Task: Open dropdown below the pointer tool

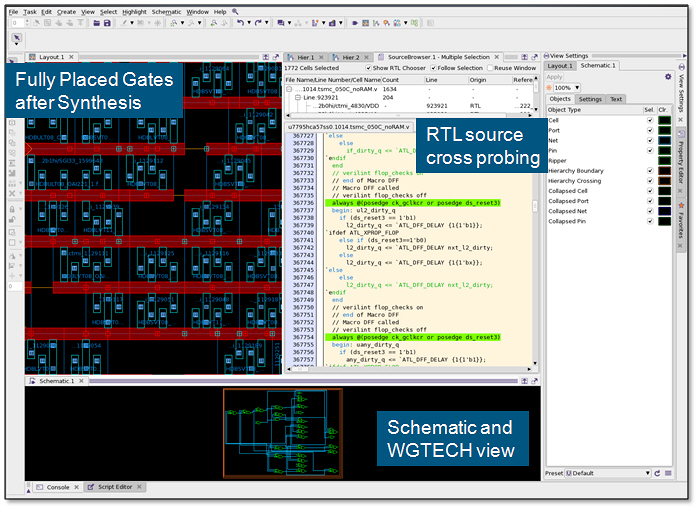Action: tap(16, 44)
